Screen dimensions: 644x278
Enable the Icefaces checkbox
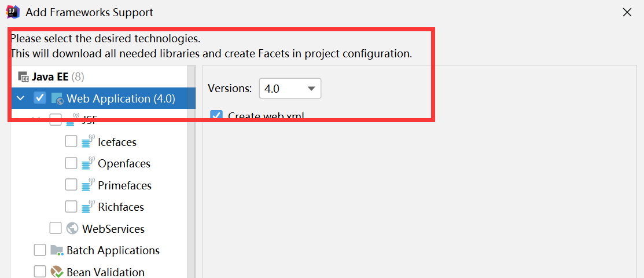71,142
